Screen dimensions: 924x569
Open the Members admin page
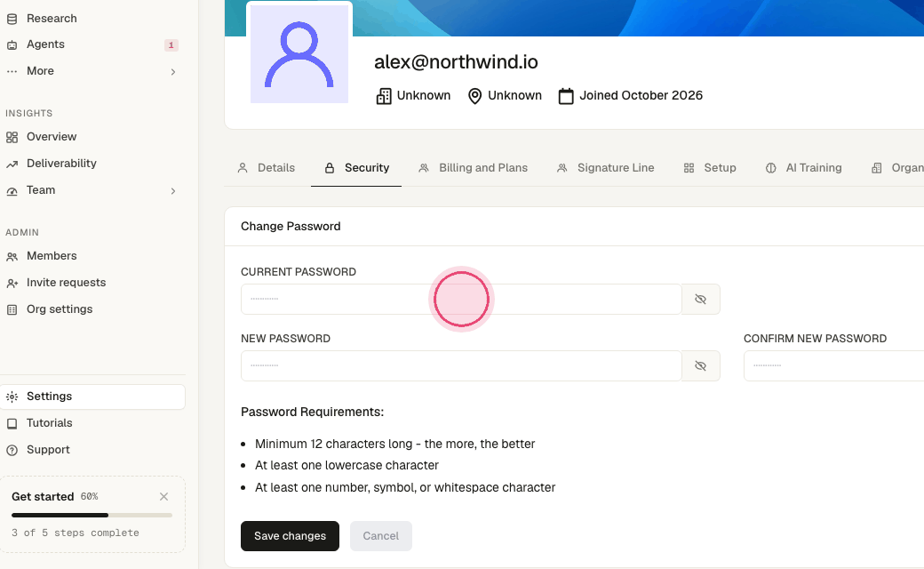pyautogui.click(x=52, y=256)
